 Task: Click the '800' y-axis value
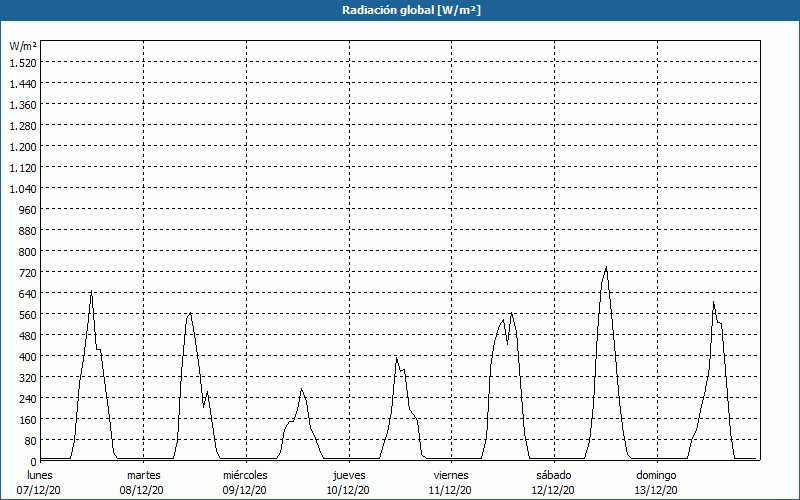(28, 252)
